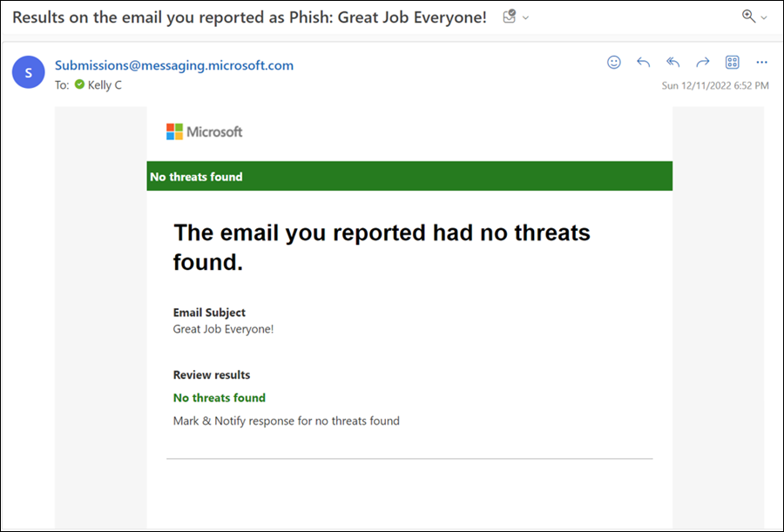
Task: Open the More actions ellipsis menu
Action: point(761,63)
